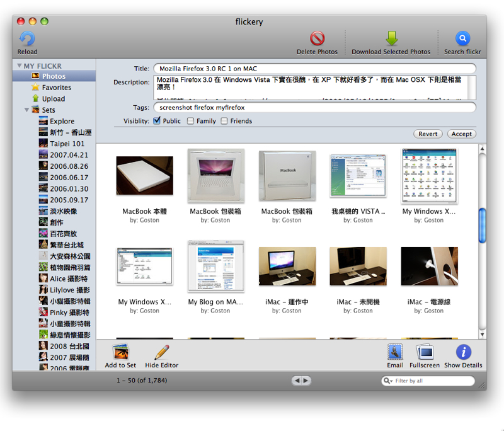Click the Add to Set icon
This screenshot has width=504, height=431.
coord(120,352)
